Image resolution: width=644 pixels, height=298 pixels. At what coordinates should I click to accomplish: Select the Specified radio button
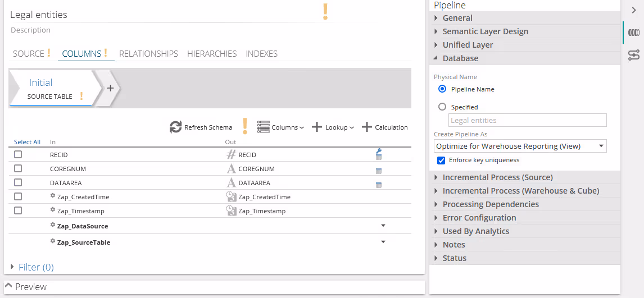pos(442,107)
